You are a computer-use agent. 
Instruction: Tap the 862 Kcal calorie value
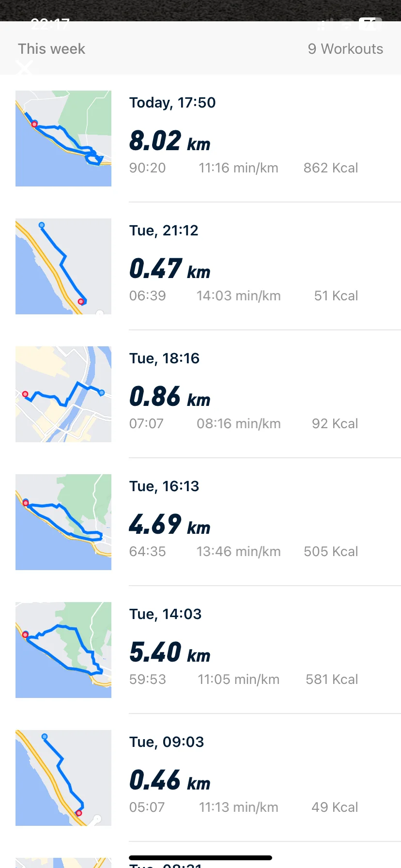[x=331, y=168]
